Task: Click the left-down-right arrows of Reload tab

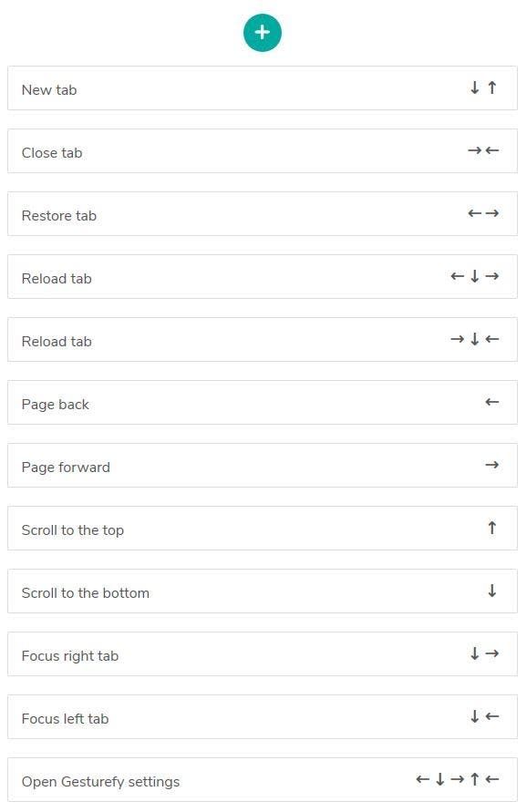Action: 475,276
